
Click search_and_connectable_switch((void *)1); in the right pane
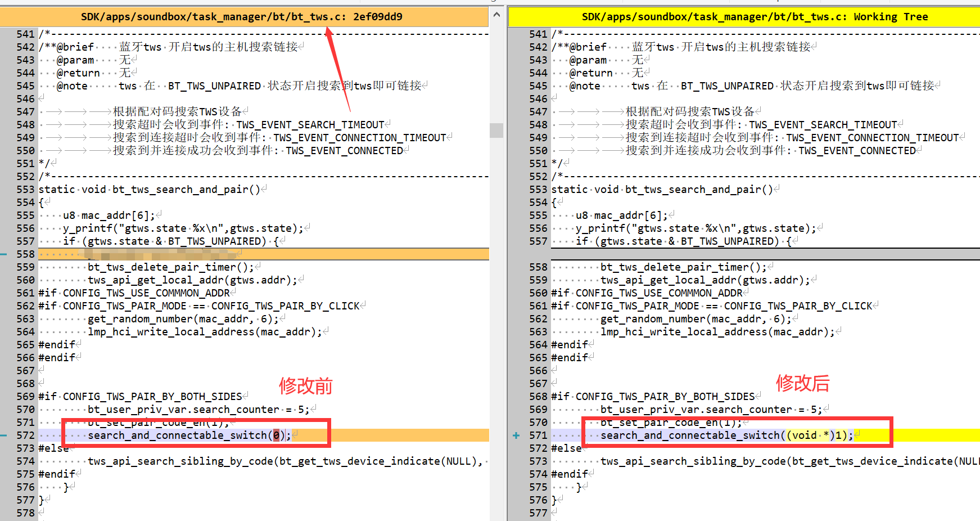pos(727,435)
